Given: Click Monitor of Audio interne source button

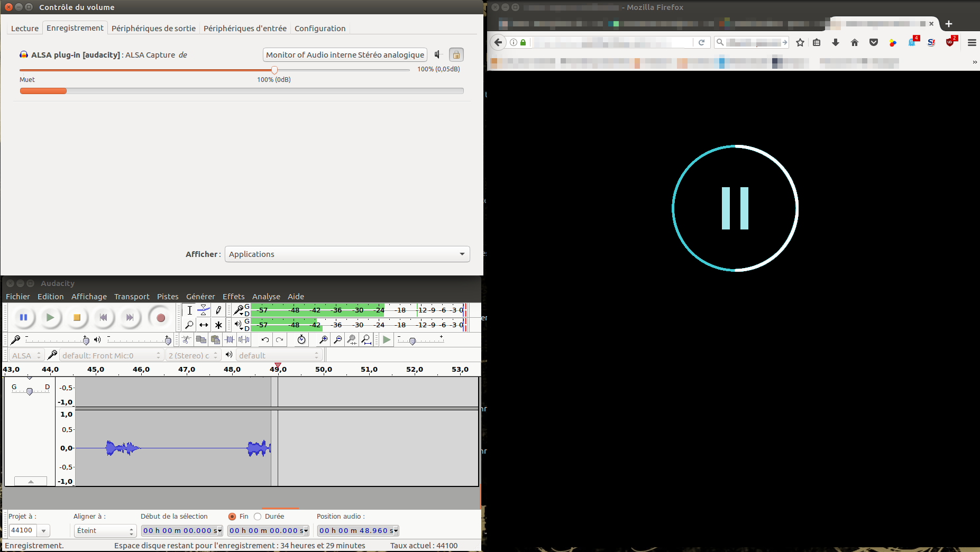Looking at the screenshot, I should click(345, 54).
